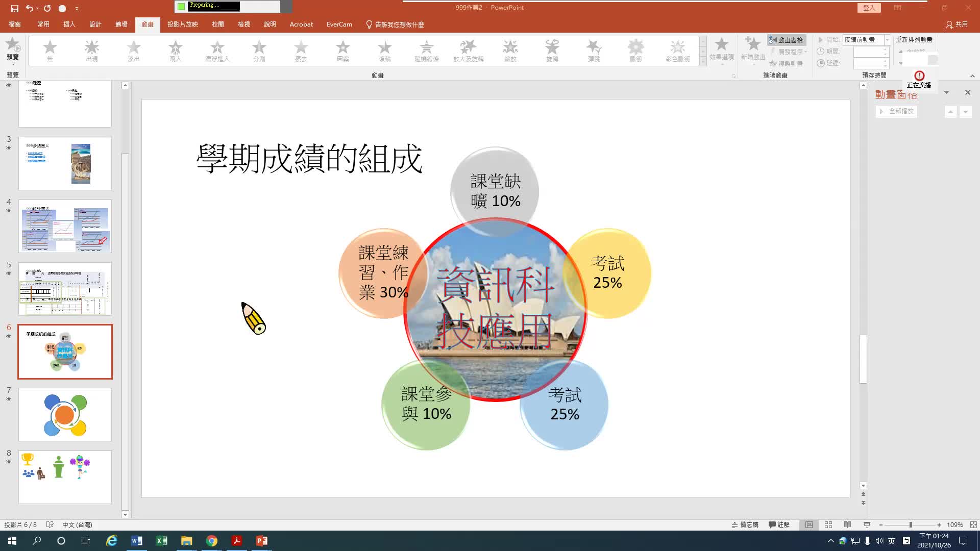Image resolution: width=980 pixels, height=551 pixels.
Task: Click the 登入 Sign in button
Action: tap(869, 8)
